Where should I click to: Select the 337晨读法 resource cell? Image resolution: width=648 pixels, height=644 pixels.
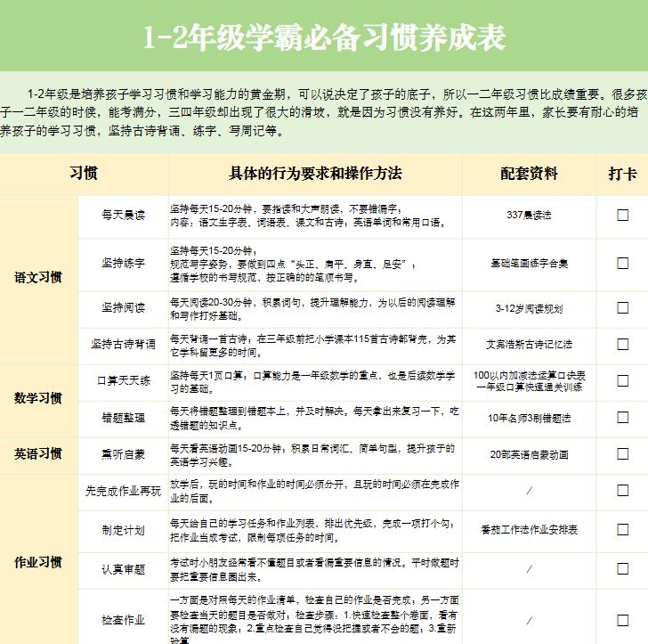click(x=529, y=215)
